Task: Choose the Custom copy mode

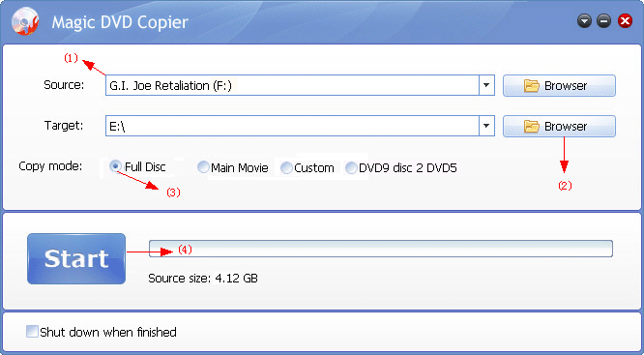Action: 286,167
